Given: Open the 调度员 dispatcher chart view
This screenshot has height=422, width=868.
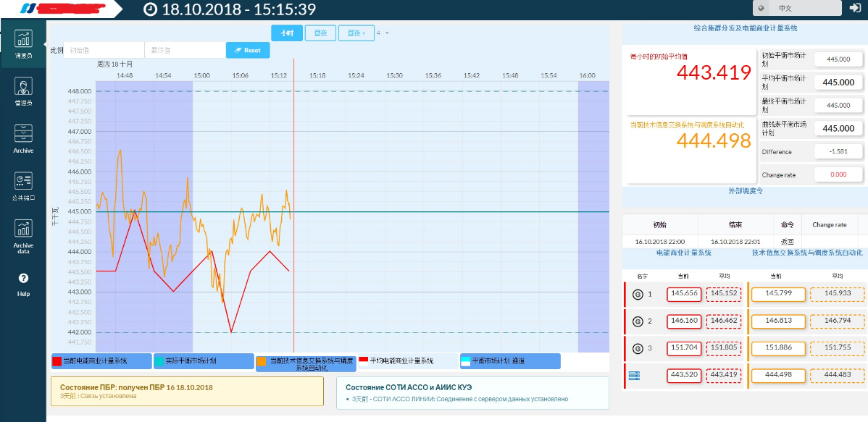Looking at the screenshot, I should click(x=23, y=43).
